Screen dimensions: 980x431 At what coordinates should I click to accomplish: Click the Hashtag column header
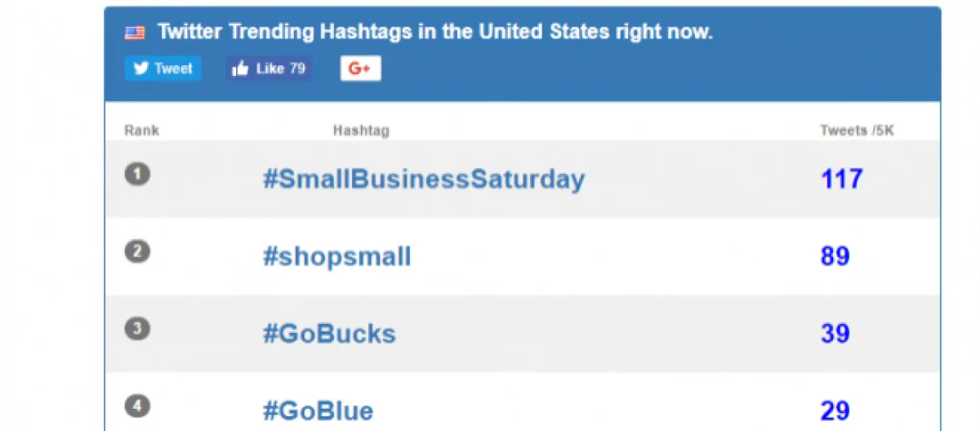point(361,131)
